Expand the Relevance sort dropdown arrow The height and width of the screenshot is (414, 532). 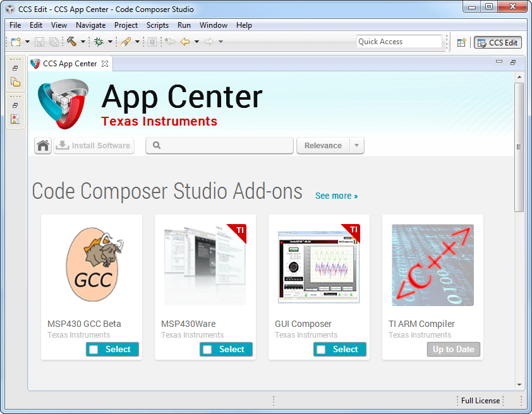point(356,146)
